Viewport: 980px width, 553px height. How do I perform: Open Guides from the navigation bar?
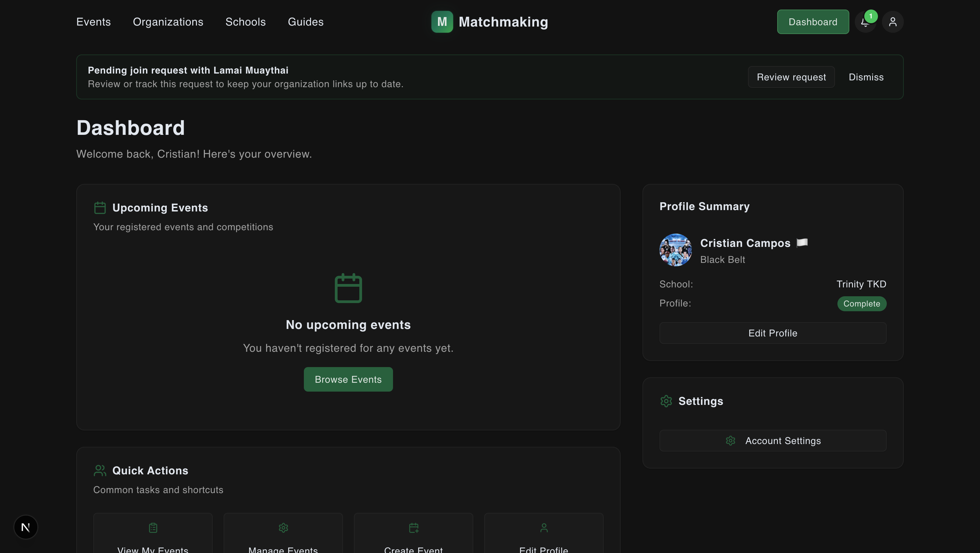click(306, 22)
